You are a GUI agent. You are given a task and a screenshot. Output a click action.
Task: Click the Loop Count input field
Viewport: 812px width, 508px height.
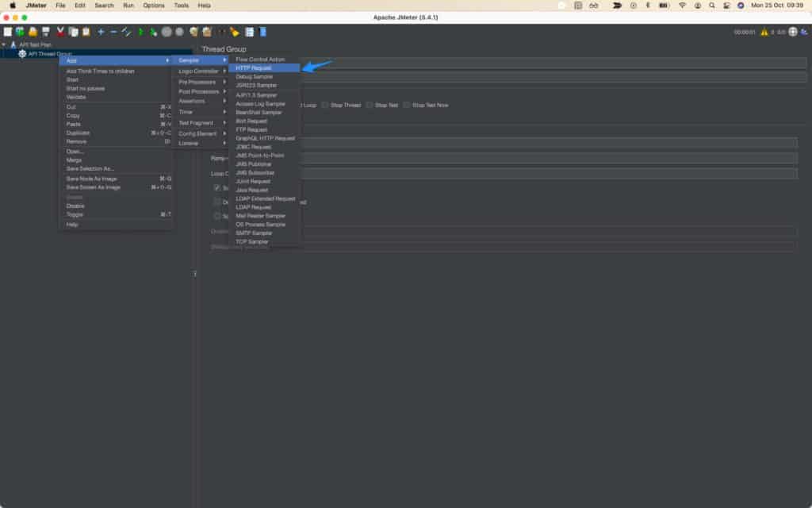549,173
